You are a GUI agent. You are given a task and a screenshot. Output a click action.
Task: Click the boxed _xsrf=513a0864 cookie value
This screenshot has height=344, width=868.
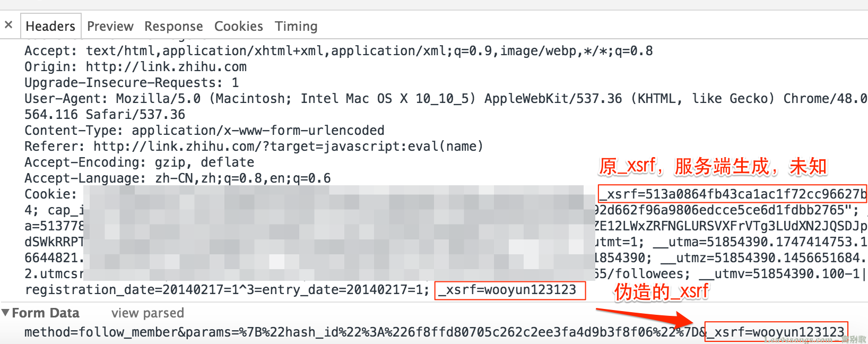coord(733,194)
